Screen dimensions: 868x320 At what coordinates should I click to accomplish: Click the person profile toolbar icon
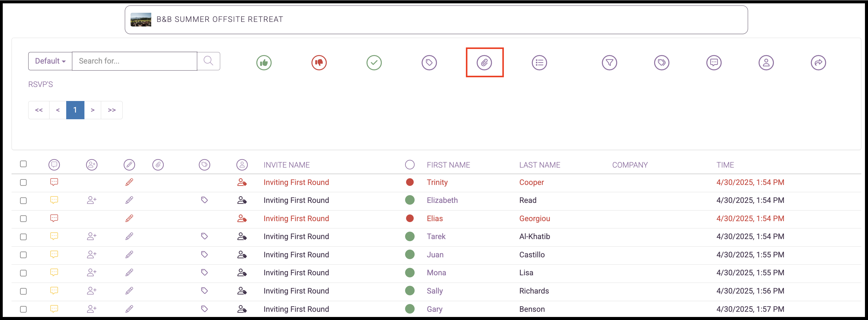[x=766, y=62]
